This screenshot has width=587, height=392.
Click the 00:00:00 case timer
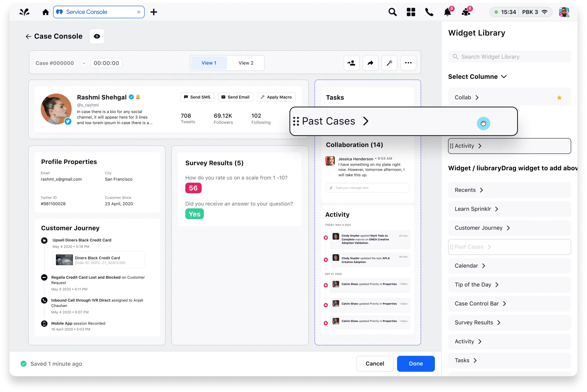tap(106, 63)
